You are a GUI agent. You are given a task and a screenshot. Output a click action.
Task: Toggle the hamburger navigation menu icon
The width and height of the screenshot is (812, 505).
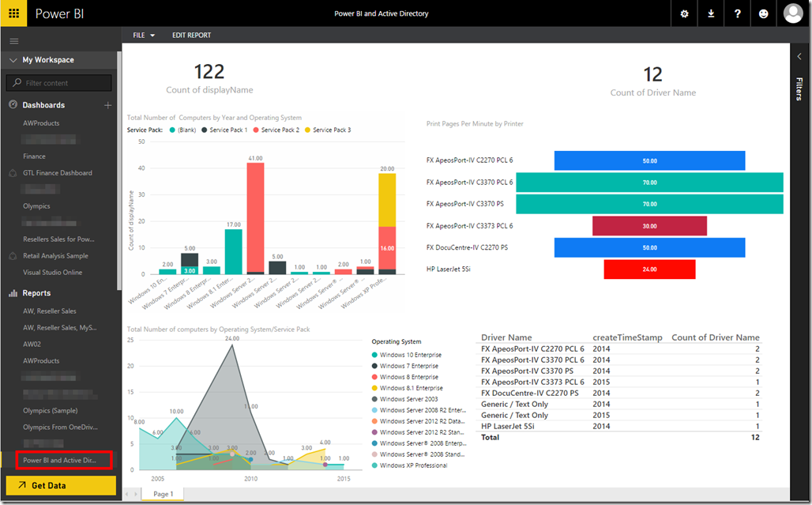click(x=14, y=41)
